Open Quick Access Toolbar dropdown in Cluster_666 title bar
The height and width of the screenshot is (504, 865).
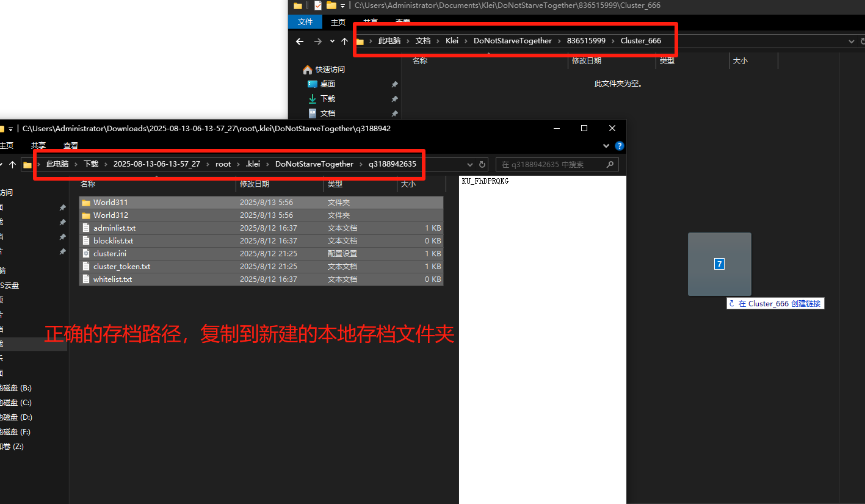(x=343, y=5)
